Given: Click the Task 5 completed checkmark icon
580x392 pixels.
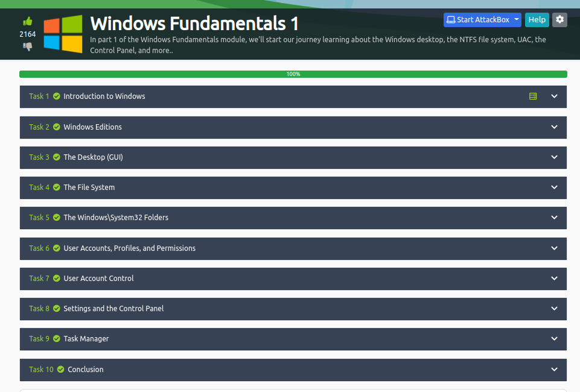Looking at the screenshot, I should (57, 218).
